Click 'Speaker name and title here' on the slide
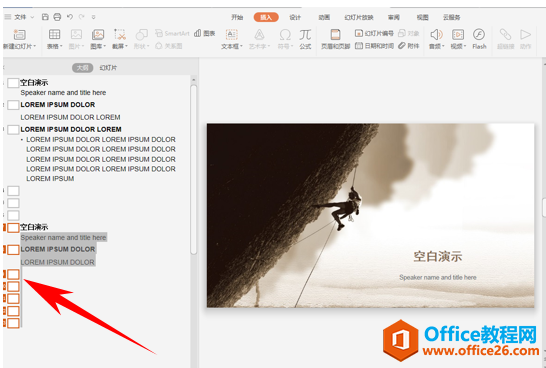The width and height of the screenshot is (546, 368). (438, 277)
